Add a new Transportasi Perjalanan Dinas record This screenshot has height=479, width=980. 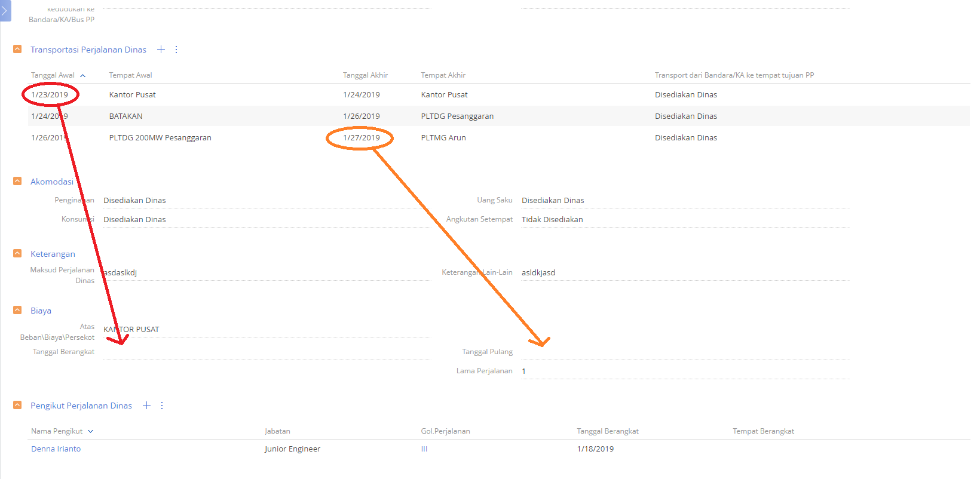[161, 50]
